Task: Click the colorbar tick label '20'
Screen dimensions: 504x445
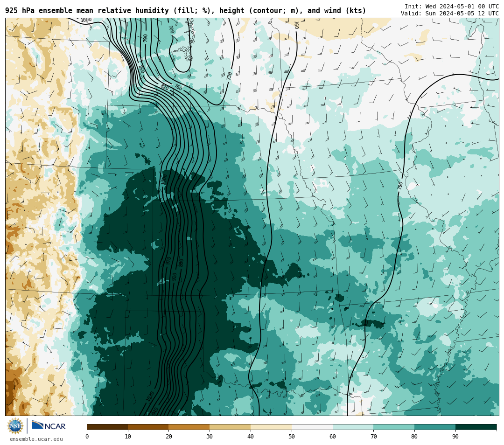Action: [x=169, y=436]
